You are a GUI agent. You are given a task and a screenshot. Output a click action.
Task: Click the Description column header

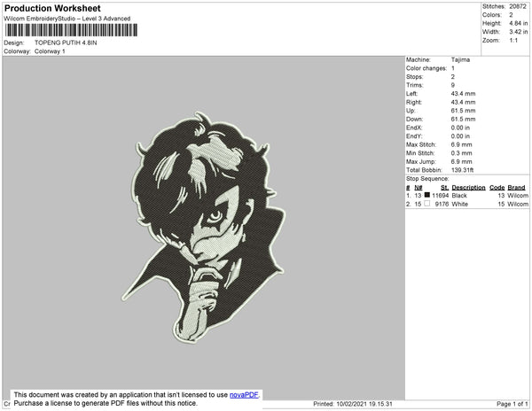coord(468,188)
